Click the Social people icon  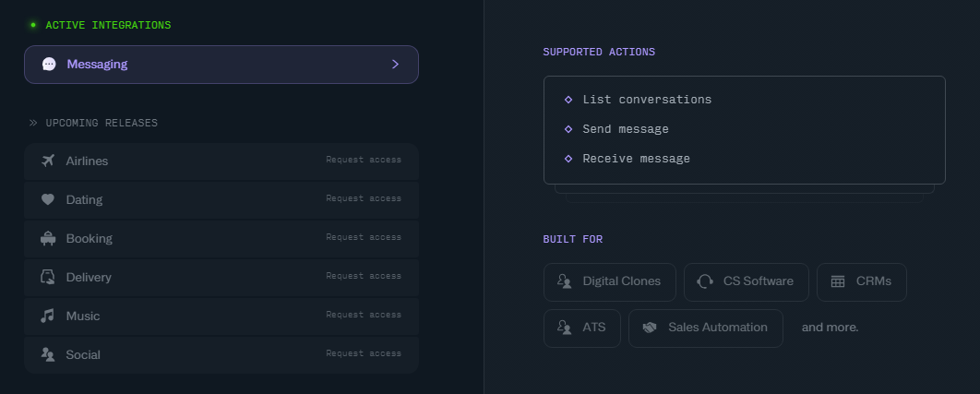coord(48,354)
